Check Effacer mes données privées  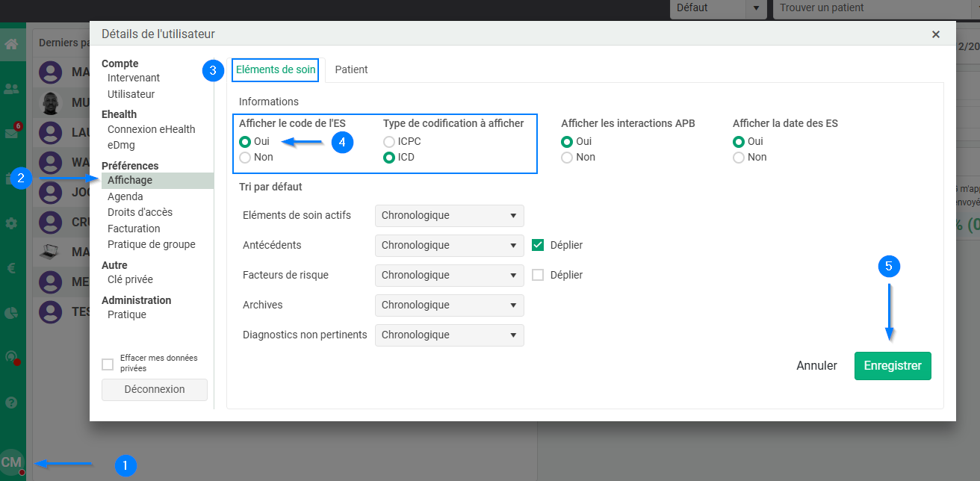108,364
